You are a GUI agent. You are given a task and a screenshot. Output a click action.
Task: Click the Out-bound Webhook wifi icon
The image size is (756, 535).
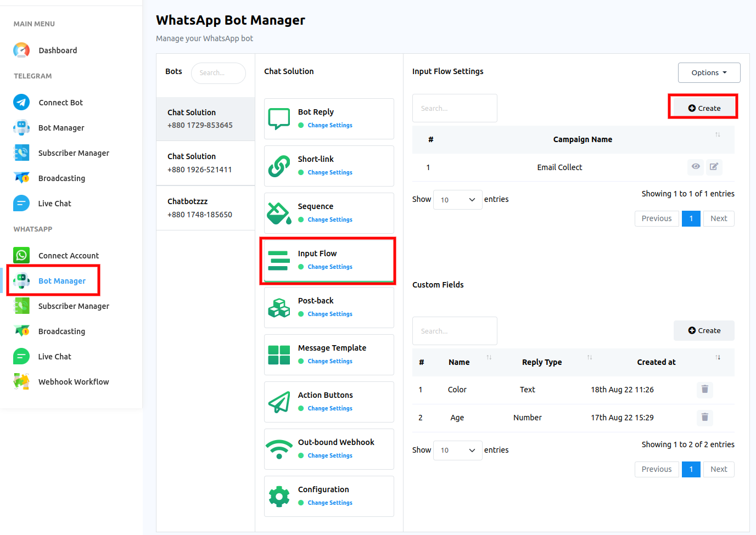coord(279,449)
